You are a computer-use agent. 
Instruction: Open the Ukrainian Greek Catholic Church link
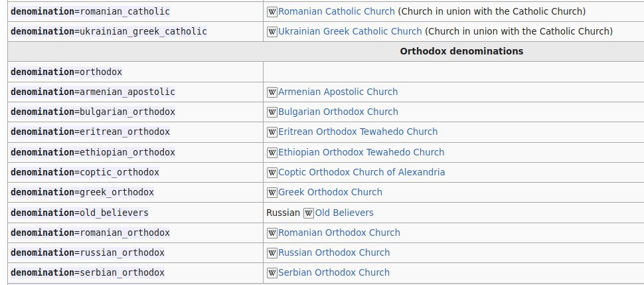pos(350,31)
